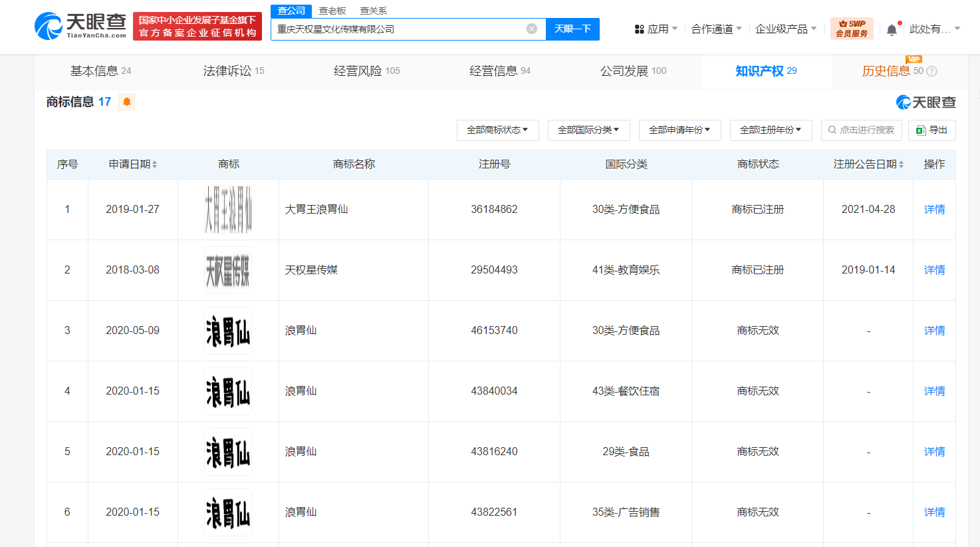
Task: Click the 商标名称 column header
Action: (354, 164)
